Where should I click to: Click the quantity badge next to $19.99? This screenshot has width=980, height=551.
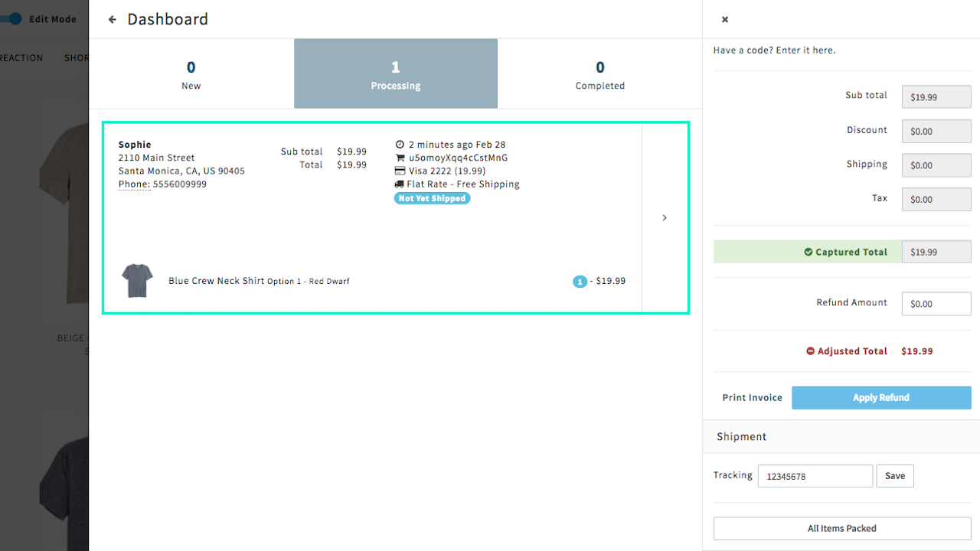pyautogui.click(x=580, y=282)
